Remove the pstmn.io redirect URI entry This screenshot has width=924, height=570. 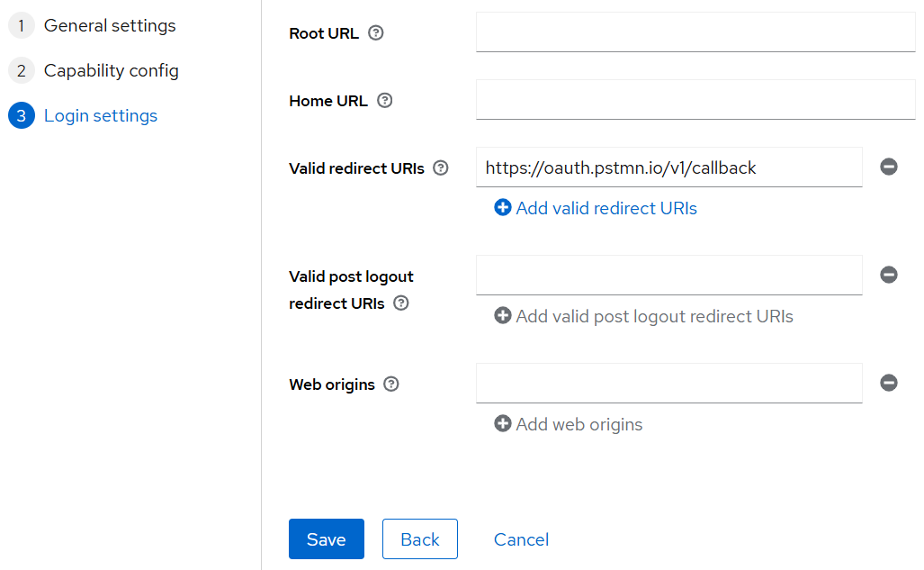pos(889,167)
